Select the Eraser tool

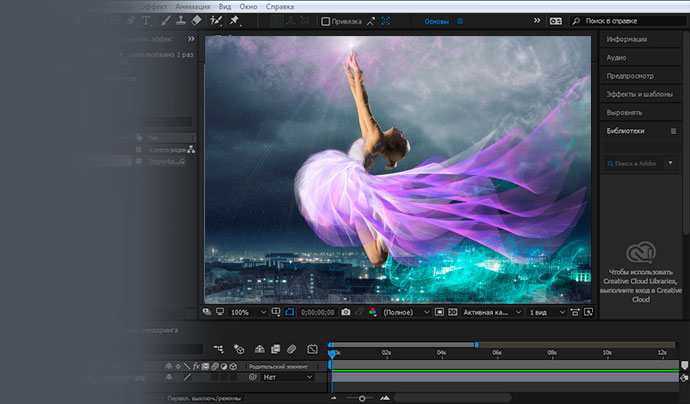(196, 20)
